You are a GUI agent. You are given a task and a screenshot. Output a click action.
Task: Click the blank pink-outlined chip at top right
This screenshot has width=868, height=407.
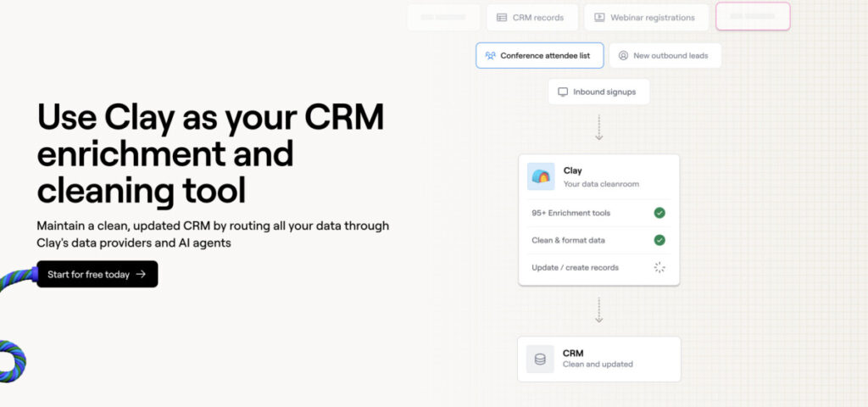[753, 17]
